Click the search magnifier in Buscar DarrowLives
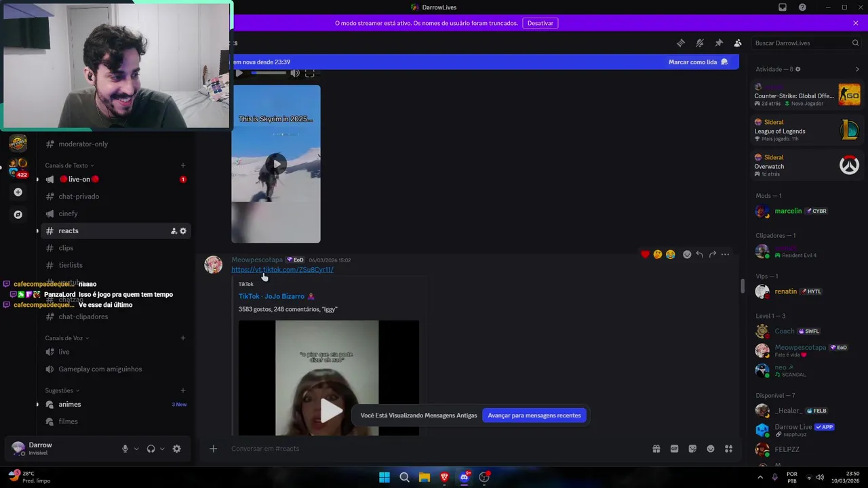The width and height of the screenshot is (868, 488). point(855,43)
